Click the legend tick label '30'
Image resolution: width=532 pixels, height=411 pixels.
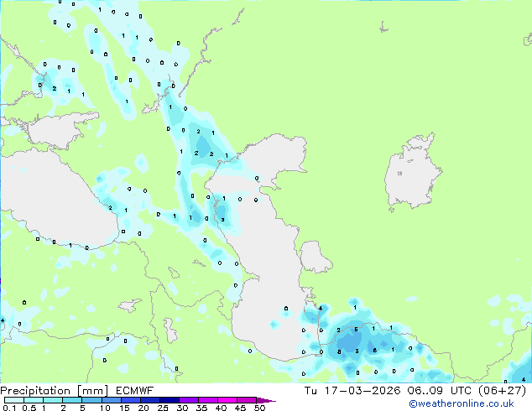182,408
